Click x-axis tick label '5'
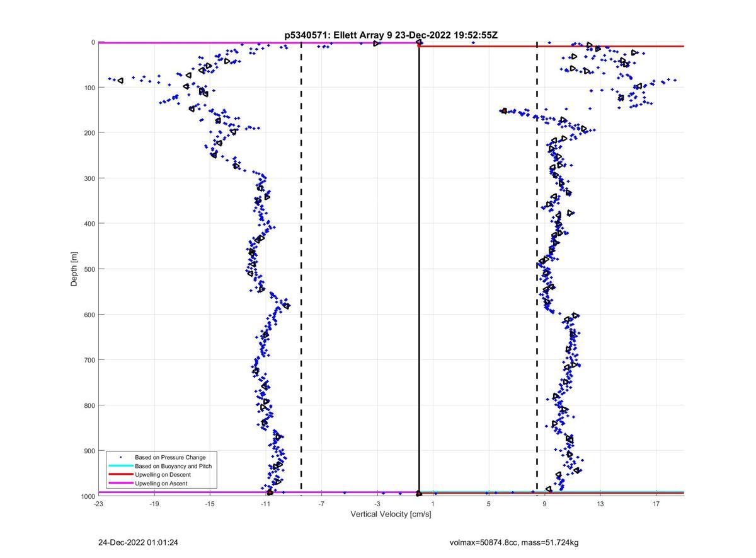Image resolution: width=756 pixels, height=558 pixels. [x=488, y=504]
